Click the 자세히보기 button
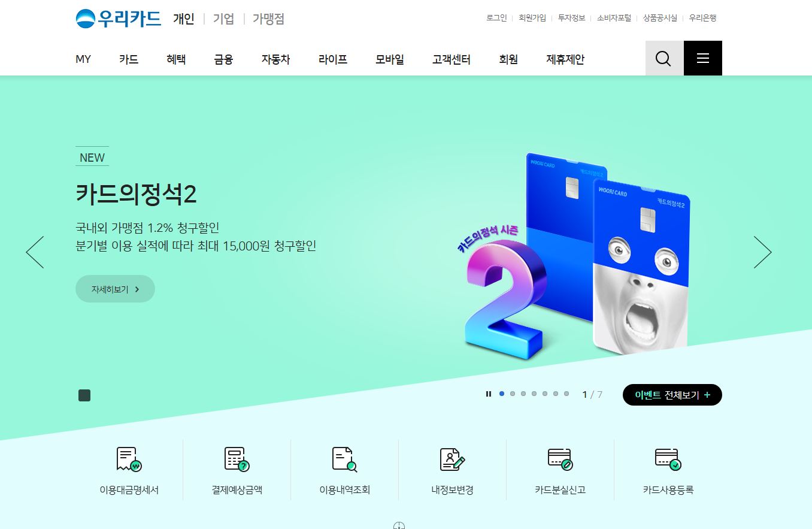 click(115, 289)
